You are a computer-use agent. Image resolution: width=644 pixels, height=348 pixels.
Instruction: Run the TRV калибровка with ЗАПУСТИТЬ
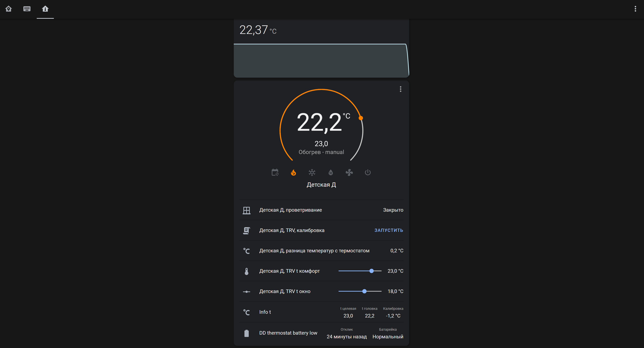[389, 230]
